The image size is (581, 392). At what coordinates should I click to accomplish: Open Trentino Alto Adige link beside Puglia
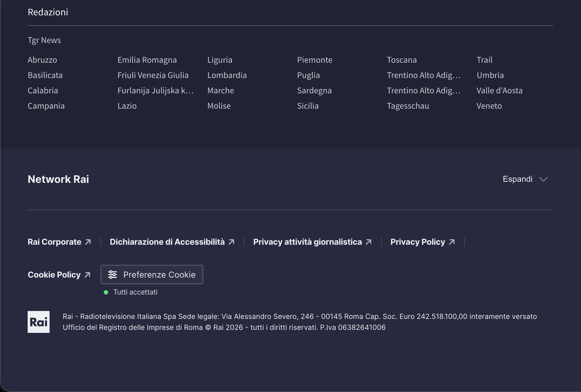tap(424, 75)
